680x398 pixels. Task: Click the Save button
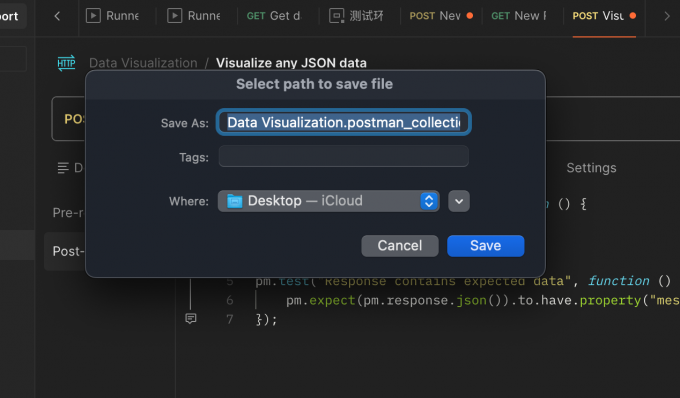click(486, 246)
